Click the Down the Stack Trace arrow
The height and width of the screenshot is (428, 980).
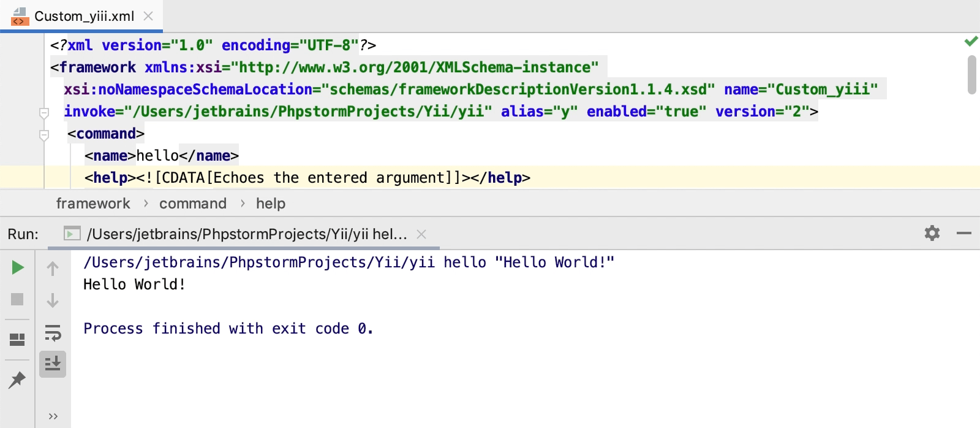point(53,300)
